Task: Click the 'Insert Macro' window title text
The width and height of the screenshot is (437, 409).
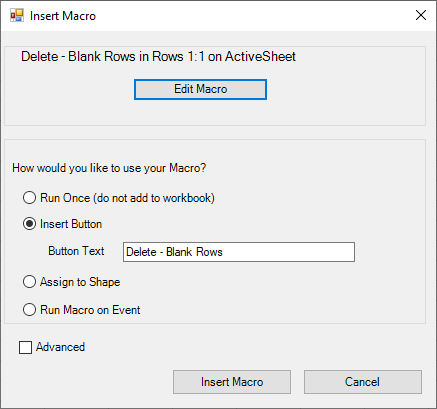Action: point(63,16)
